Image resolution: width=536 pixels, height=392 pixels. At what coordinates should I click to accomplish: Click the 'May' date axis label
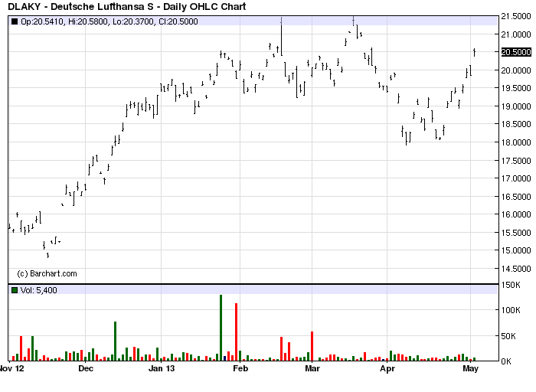(x=470, y=368)
